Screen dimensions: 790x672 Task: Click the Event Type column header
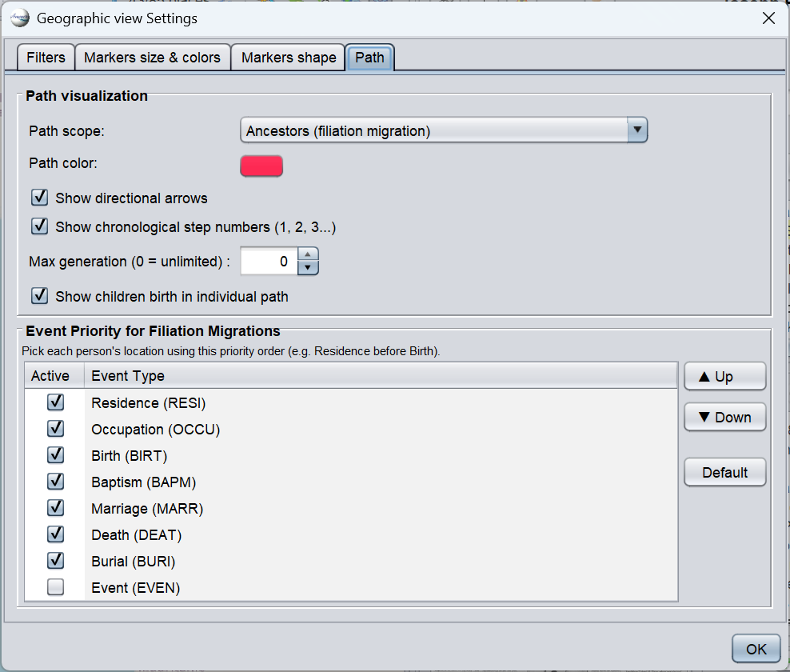[x=381, y=375]
